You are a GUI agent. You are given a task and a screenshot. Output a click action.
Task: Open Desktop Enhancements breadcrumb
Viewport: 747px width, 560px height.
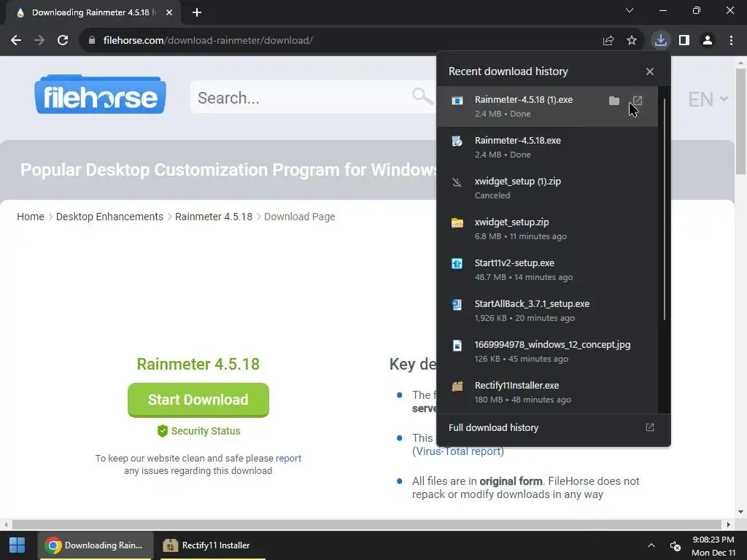109,217
